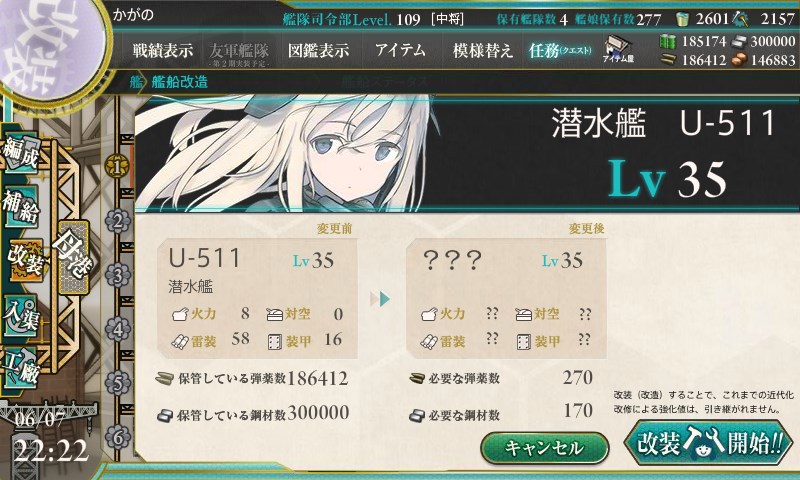Image resolution: width=800 pixels, height=480 pixels.
Task: Open the 補給 resupply icon
Action: pyautogui.click(x=21, y=207)
